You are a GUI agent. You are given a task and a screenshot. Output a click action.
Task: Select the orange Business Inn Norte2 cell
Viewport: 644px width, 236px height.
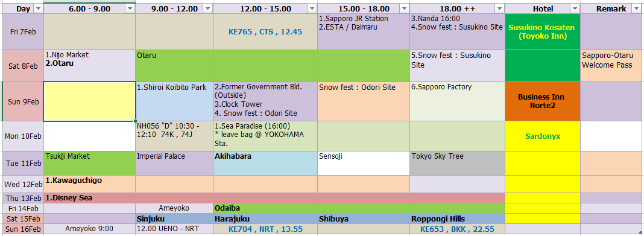(543, 101)
